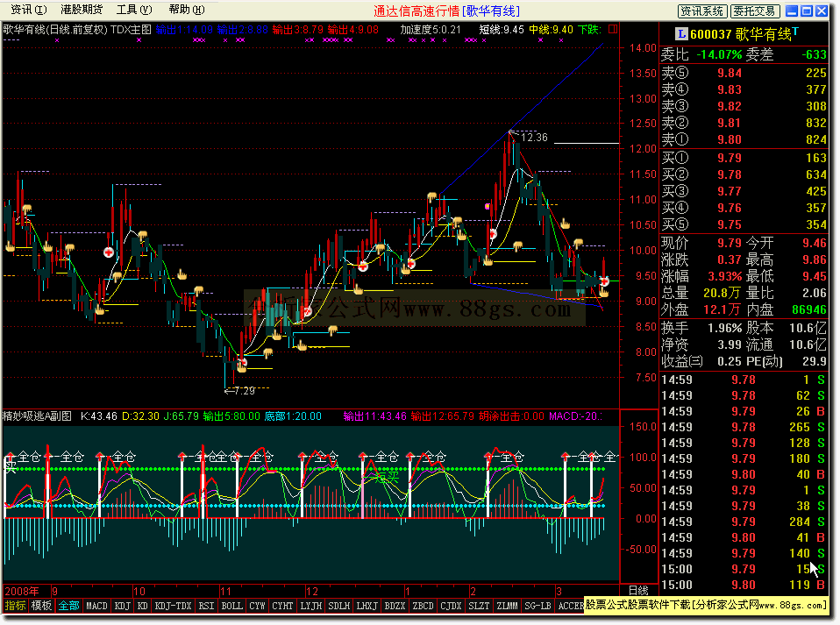Click the 涨幅 value 3.93%
Image resolution: width=840 pixels, height=625 pixels.
coord(725,277)
